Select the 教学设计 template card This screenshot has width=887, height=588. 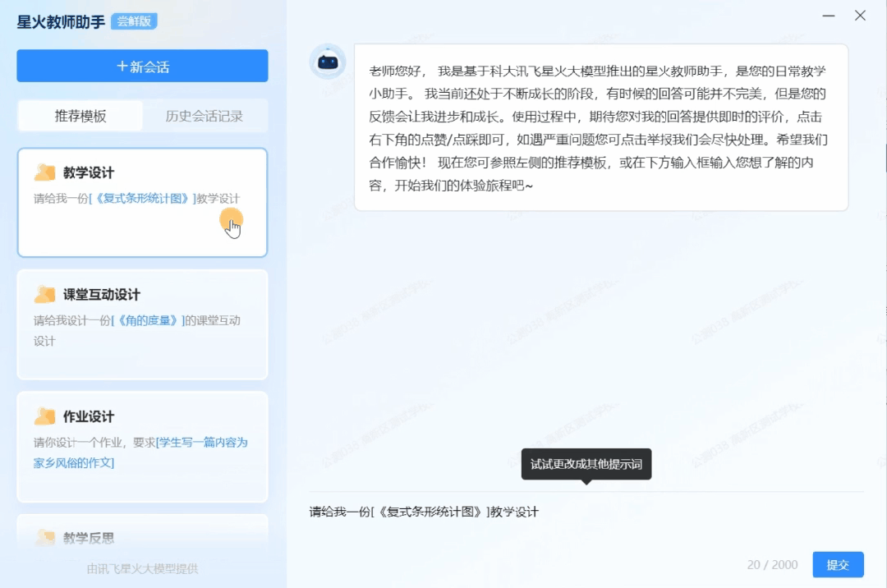pyautogui.click(x=142, y=201)
